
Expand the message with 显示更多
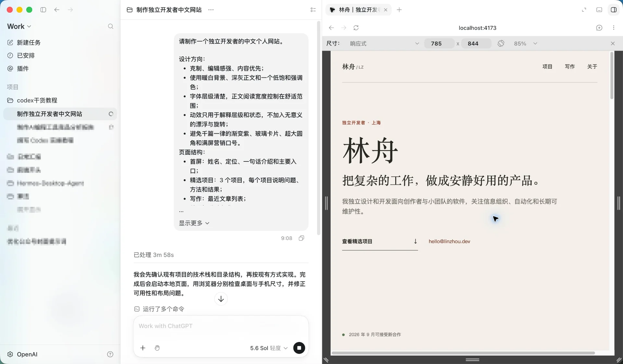pos(194,223)
